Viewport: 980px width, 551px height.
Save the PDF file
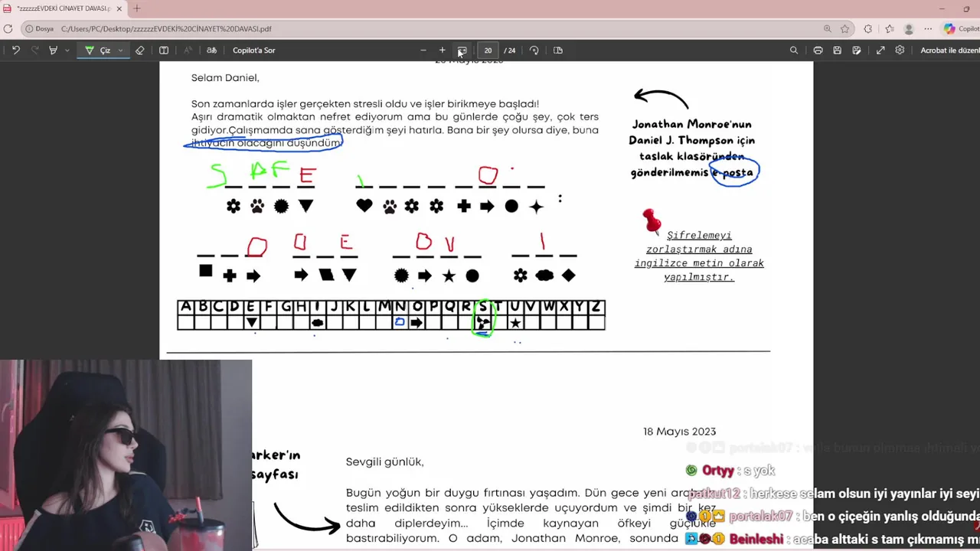(838, 51)
